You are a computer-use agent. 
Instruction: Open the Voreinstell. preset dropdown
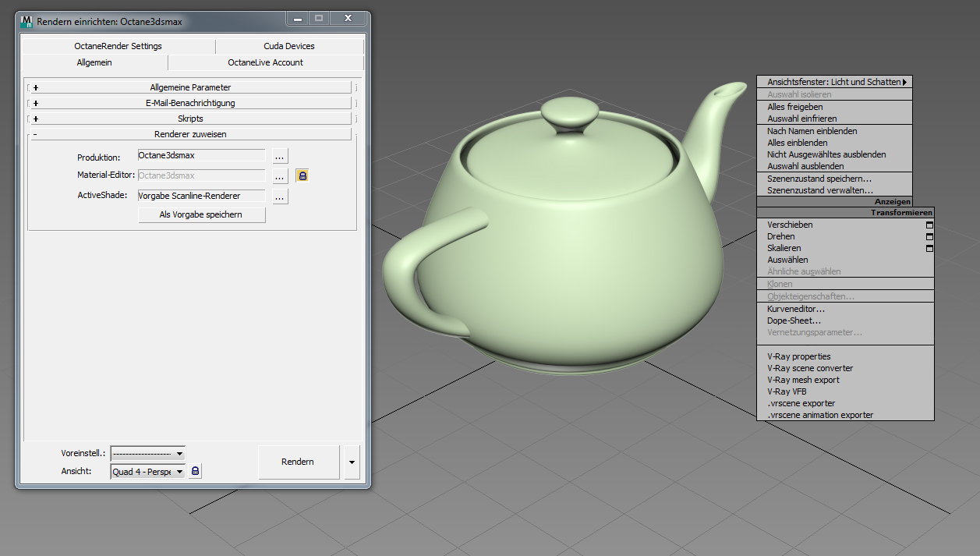148,453
